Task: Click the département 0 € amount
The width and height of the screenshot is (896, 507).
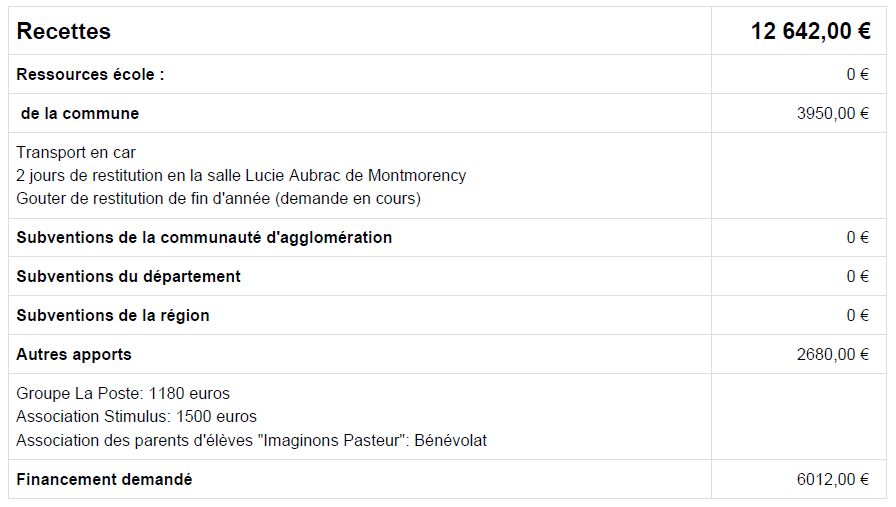Action: [858, 277]
